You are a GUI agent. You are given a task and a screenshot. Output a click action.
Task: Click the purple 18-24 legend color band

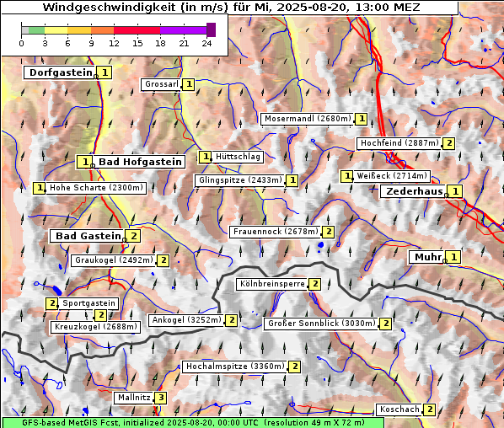(x=183, y=30)
